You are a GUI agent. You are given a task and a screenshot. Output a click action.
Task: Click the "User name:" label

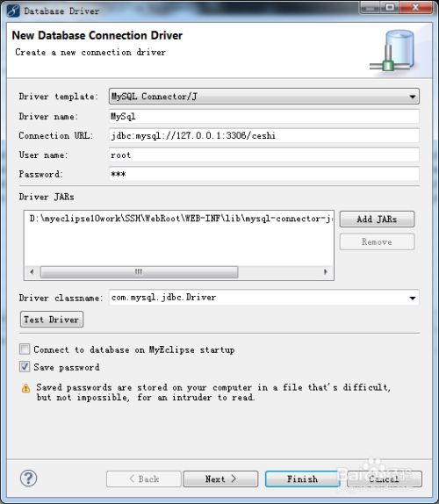(x=43, y=155)
